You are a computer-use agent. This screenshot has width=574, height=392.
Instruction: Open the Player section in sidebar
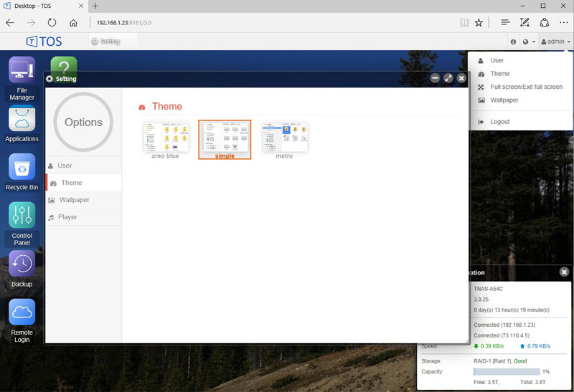(67, 217)
